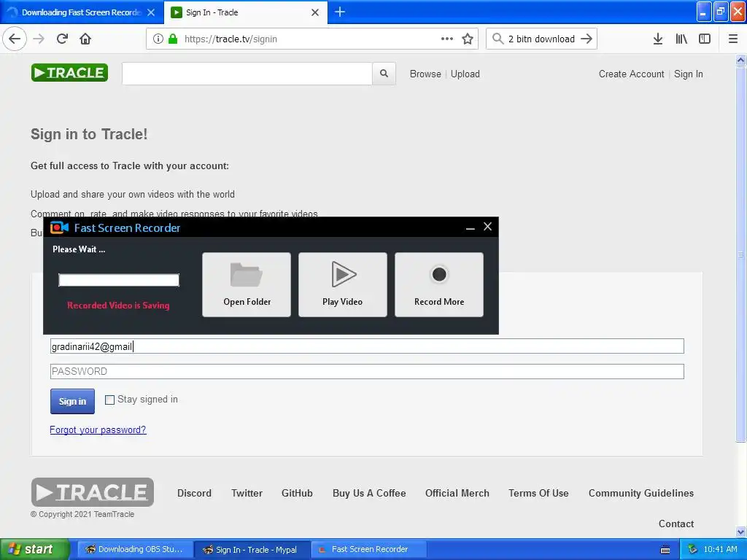Image resolution: width=747 pixels, height=560 pixels.
Task: Click Open Folder in Fast Screen Recorder
Action: pyautogui.click(x=247, y=284)
